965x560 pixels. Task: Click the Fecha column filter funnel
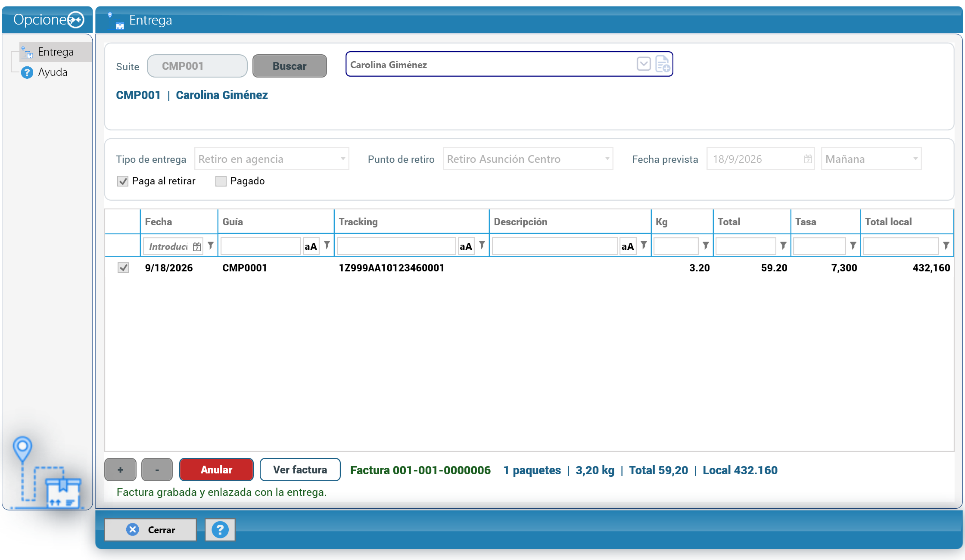pyautogui.click(x=211, y=246)
